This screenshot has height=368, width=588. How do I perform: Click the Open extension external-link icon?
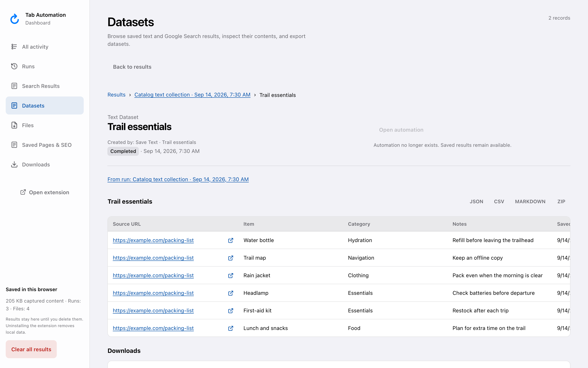pos(23,192)
